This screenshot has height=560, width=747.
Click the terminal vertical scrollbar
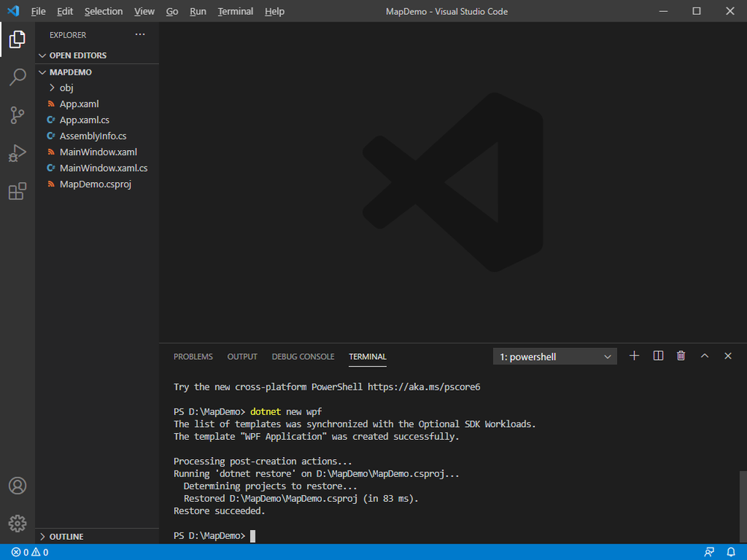(743, 507)
